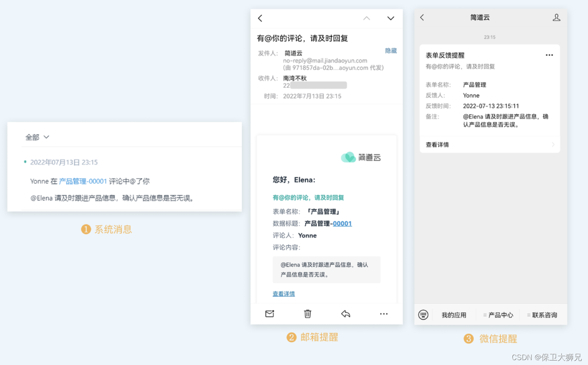Screen dimensions: 588x365
Task: Expand the 全部 message filter dropdown
Action: tap(37, 137)
